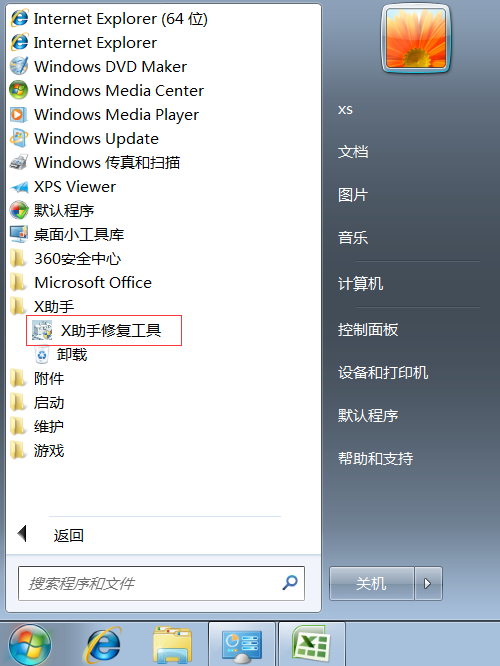The width and height of the screenshot is (500, 666).
Task: Open Excel from the taskbar
Action: [x=312, y=644]
